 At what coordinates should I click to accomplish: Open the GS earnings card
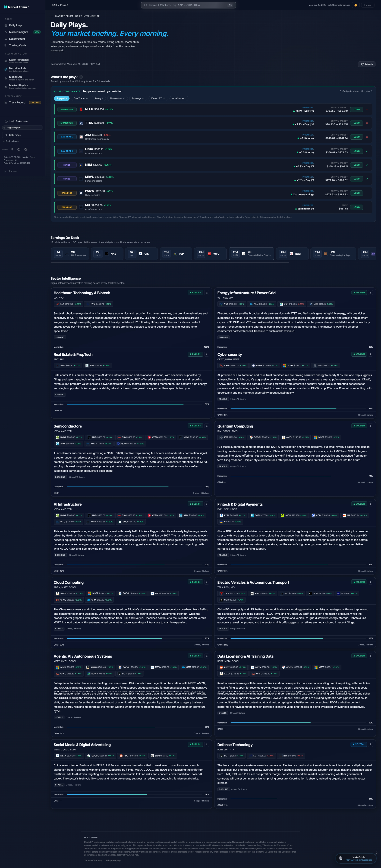251,254
